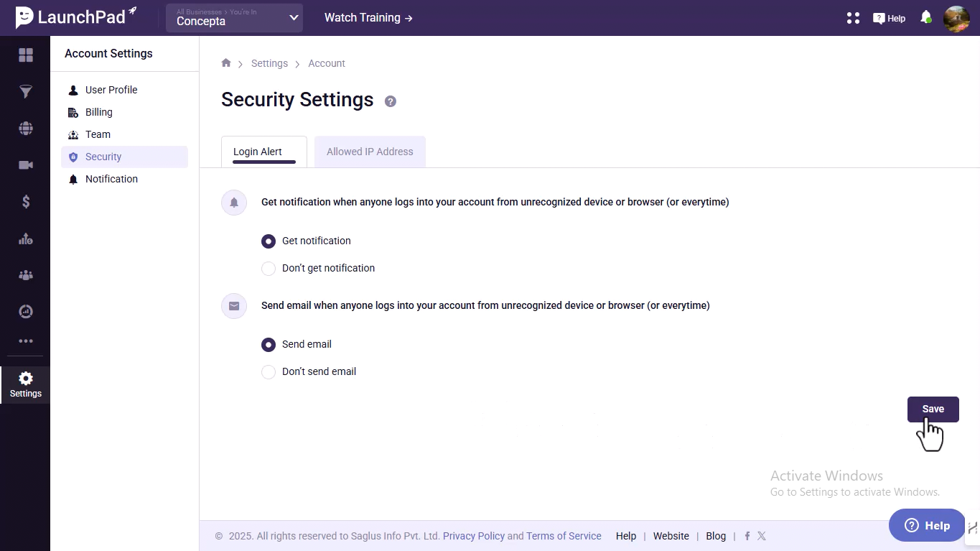Click the Settings gear in sidebar
This screenshot has height=551, width=980.
tap(26, 385)
